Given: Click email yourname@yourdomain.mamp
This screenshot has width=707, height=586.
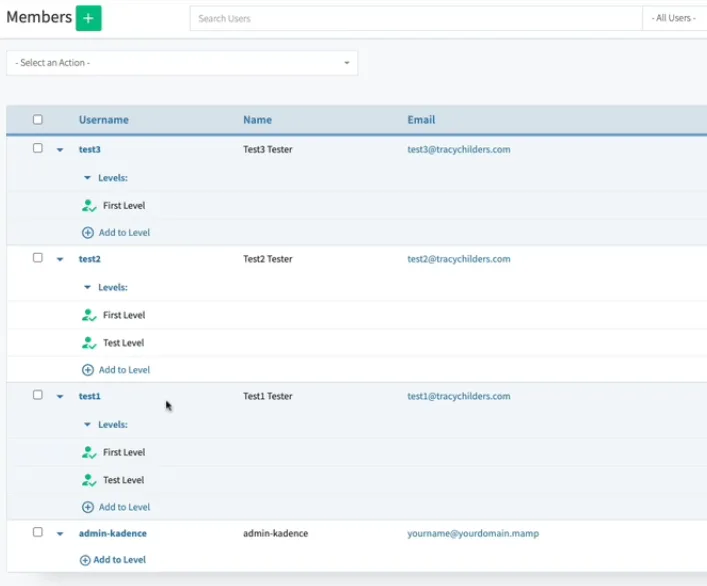Looking at the screenshot, I should pyautogui.click(x=473, y=533).
